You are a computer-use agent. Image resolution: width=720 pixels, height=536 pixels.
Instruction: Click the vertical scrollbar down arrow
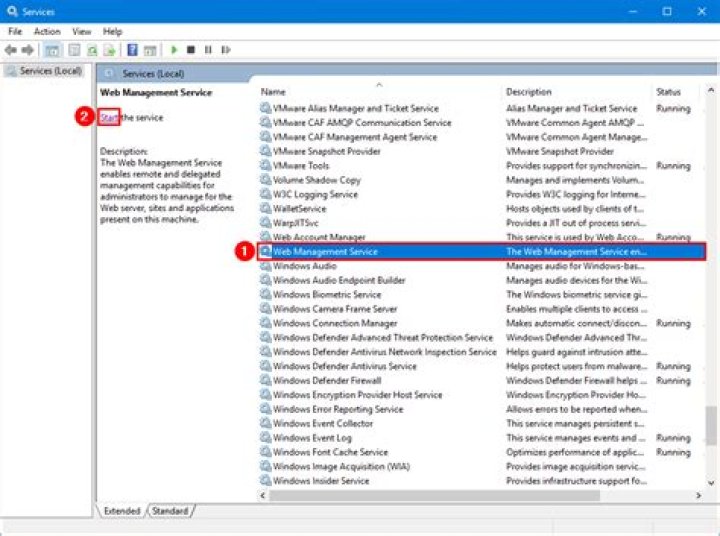point(711,482)
